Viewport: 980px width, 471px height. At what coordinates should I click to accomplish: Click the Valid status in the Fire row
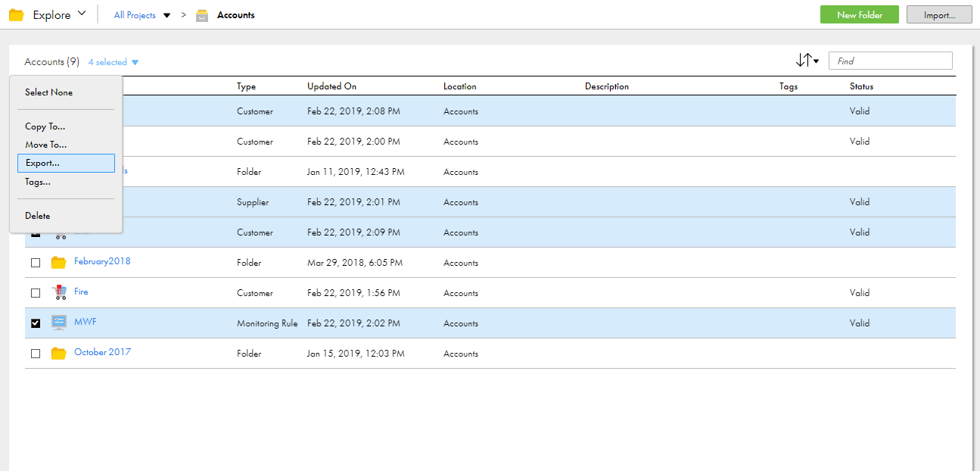[860, 293]
